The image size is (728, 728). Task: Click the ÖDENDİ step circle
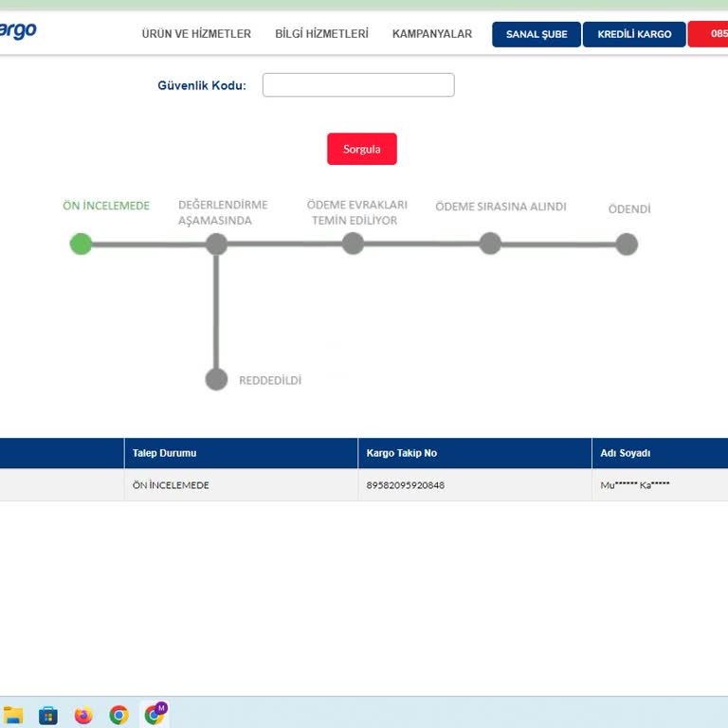[x=627, y=245]
